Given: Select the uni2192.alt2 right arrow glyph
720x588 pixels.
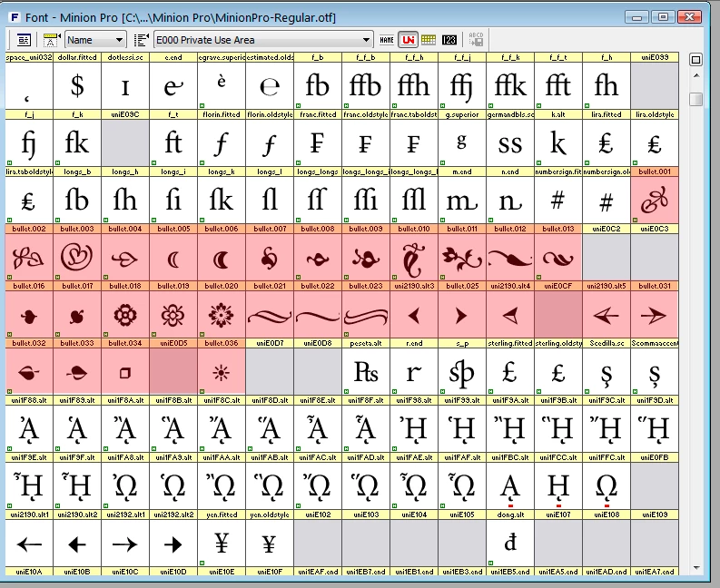Looking at the screenshot, I should pos(173,543).
